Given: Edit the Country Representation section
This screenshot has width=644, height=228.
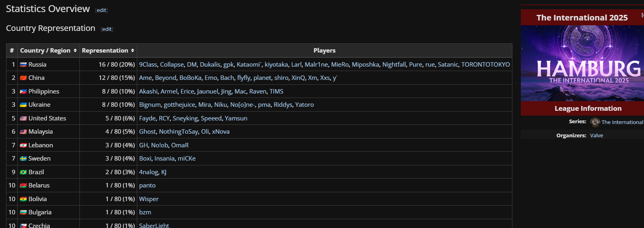Looking at the screenshot, I should 107,29.
